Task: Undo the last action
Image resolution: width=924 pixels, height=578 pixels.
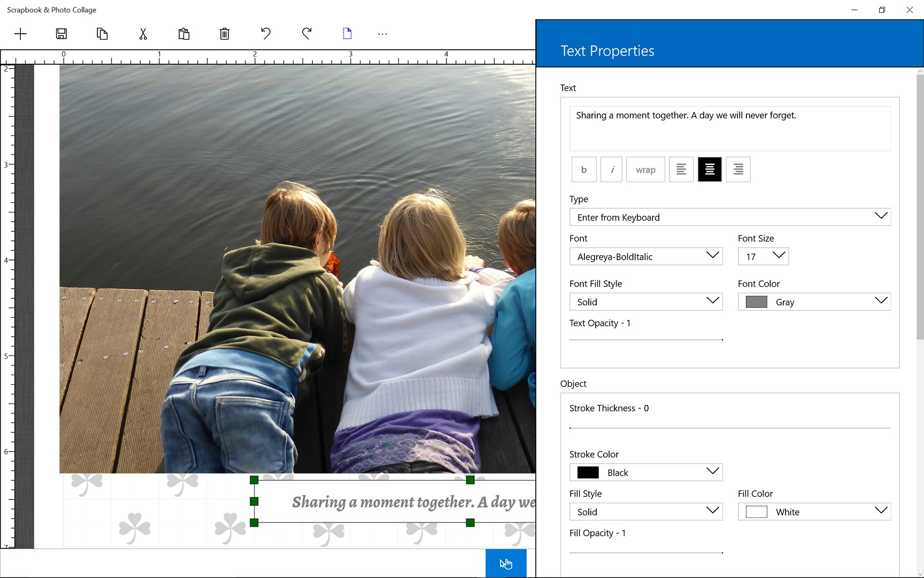Action: 266,34
